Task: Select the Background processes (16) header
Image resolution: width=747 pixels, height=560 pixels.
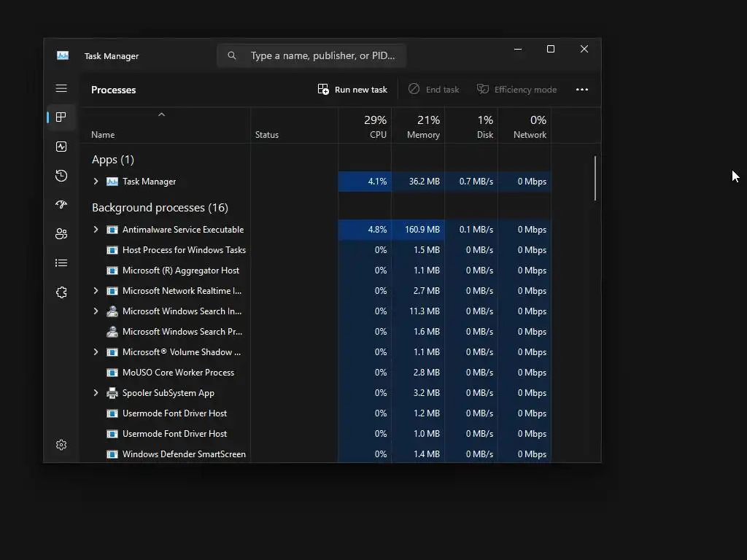Action: coord(160,208)
